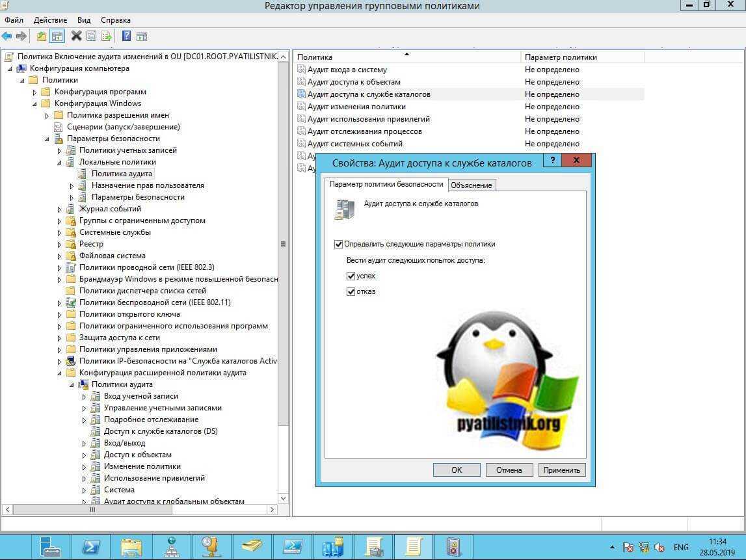Open the 'Действие' menu
Viewport: 746px width, 560px height.
point(50,20)
